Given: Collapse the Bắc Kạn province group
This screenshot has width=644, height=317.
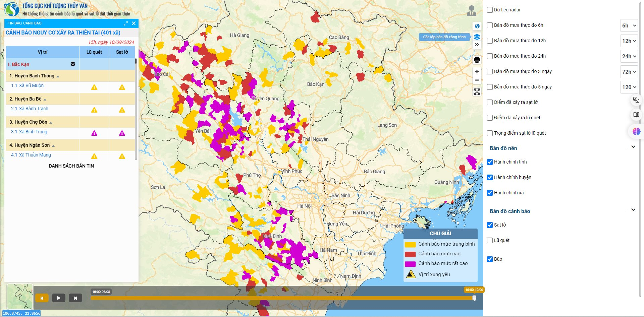Looking at the screenshot, I should coord(73,64).
